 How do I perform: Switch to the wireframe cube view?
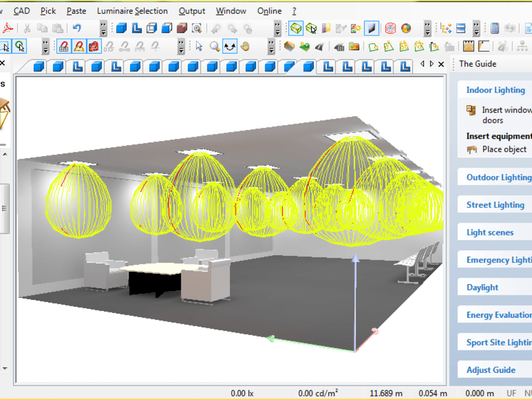click(x=152, y=28)
